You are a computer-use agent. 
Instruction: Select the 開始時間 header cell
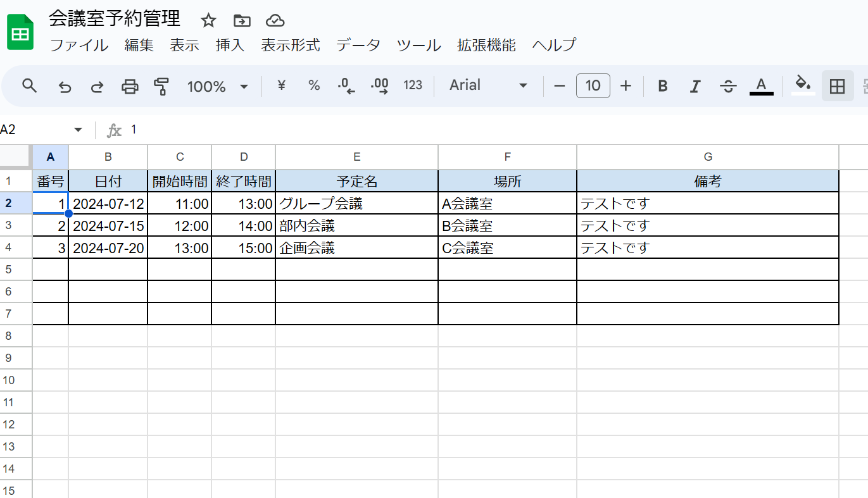(x=180, y=181)
